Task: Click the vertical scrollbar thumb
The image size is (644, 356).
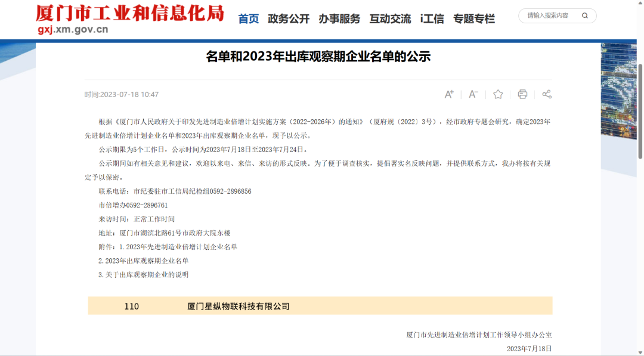Action: pyautogui.click(x=640, y=110)
